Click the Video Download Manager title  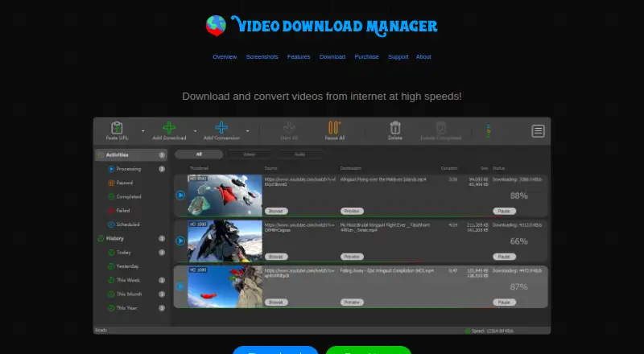334,27
